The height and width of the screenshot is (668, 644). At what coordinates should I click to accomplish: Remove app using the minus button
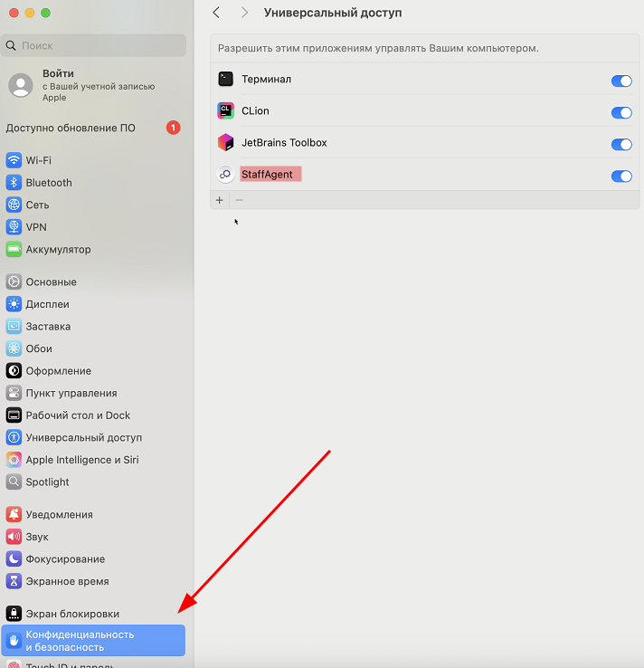(240, 200)
